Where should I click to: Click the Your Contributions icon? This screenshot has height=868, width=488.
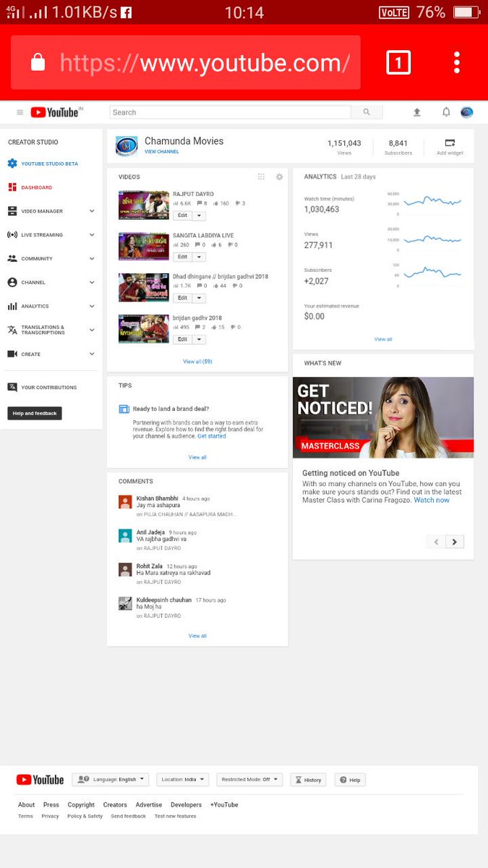coord(12,387)
